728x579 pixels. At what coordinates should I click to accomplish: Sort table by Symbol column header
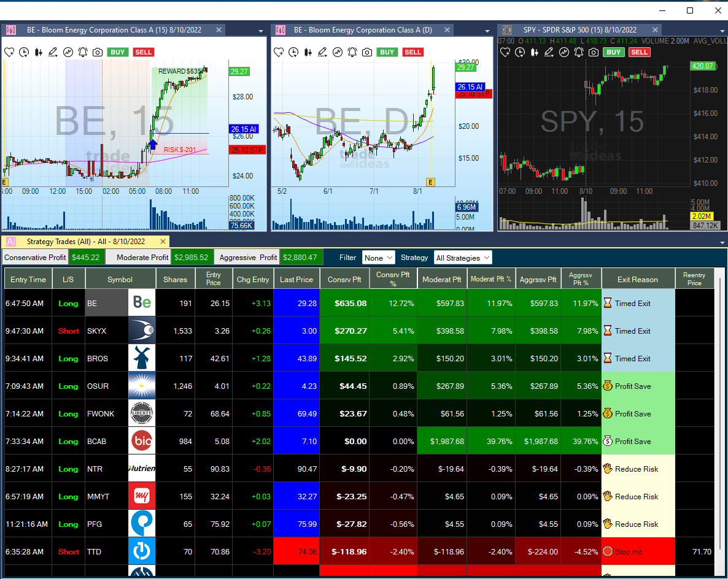coord(120,279)
